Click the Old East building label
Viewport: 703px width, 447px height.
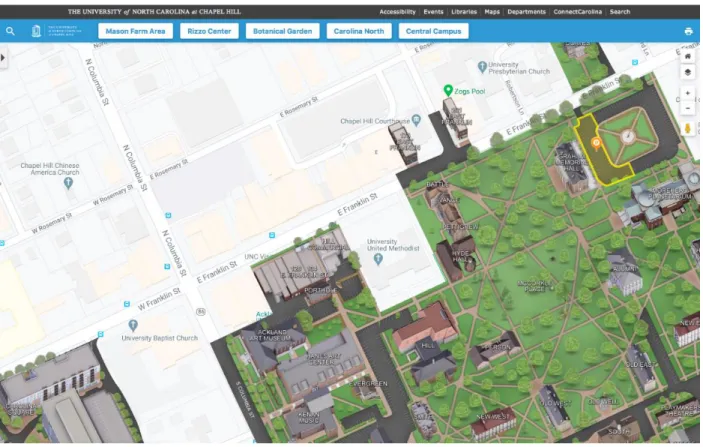click(640, 365)
